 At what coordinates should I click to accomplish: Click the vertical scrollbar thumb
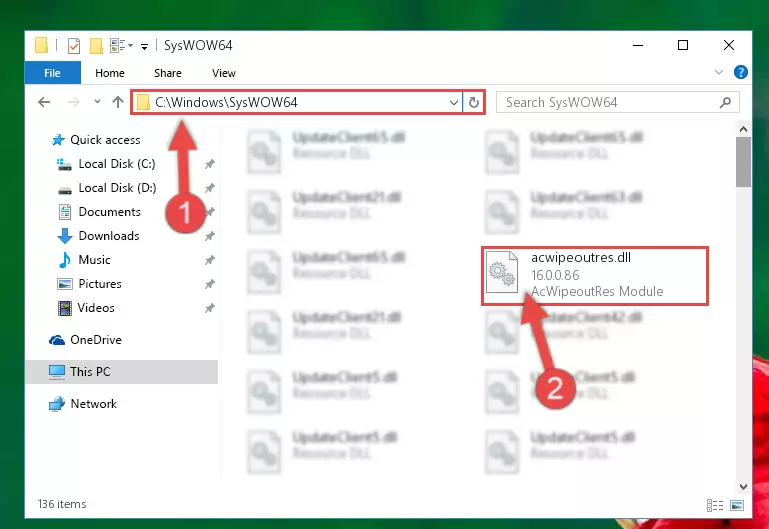coord(743,162)
